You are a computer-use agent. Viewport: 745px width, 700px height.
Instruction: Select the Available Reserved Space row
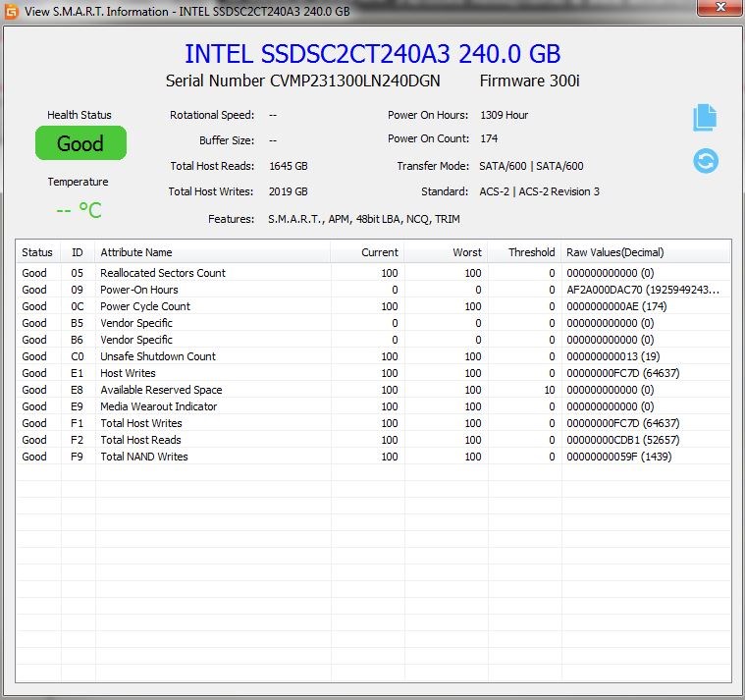pos(373,390)
